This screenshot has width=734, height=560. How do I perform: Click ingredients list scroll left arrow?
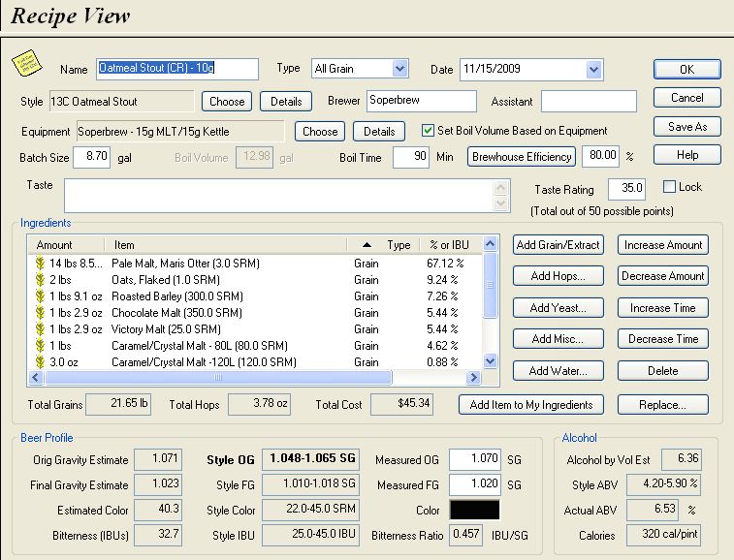pyautogui.click(x=36, y=378)
